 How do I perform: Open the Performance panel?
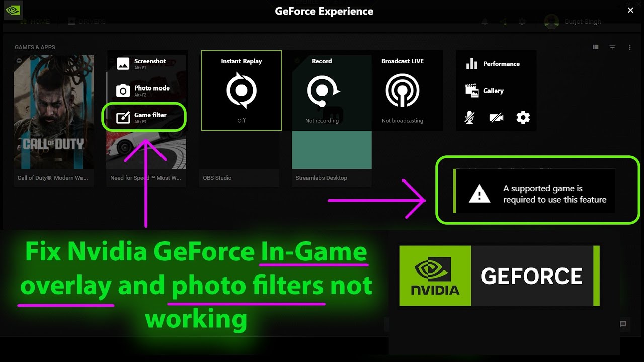click(493, 64)
